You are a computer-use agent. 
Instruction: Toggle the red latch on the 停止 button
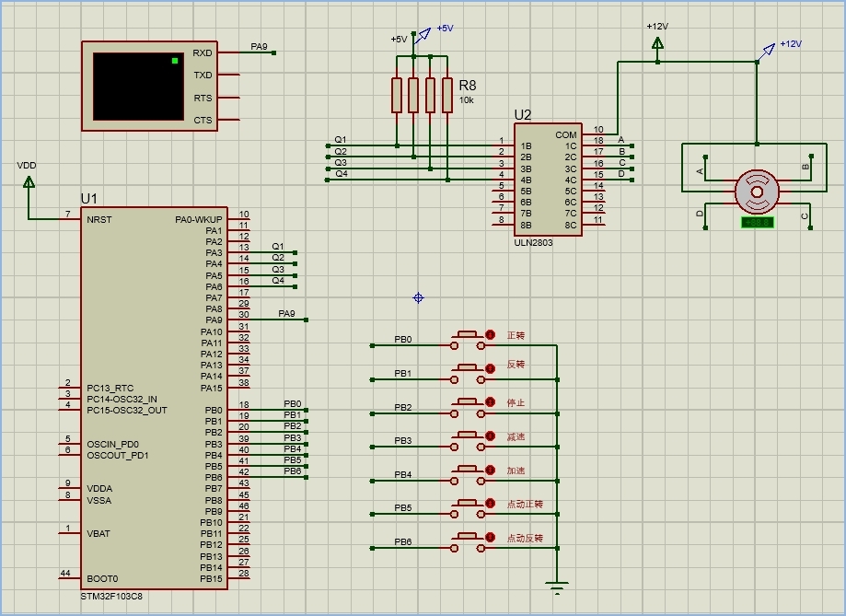491,403
